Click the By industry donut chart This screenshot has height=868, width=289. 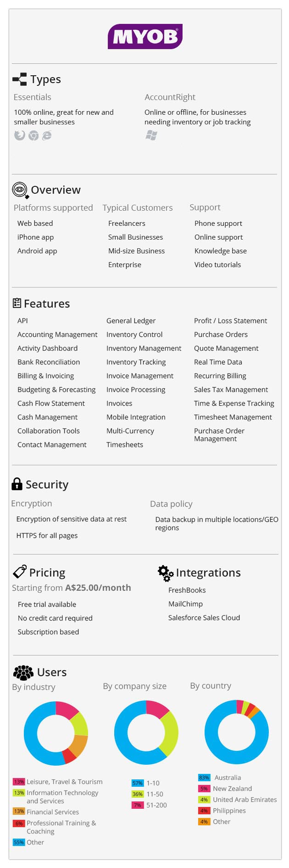(x=56, y=733)
